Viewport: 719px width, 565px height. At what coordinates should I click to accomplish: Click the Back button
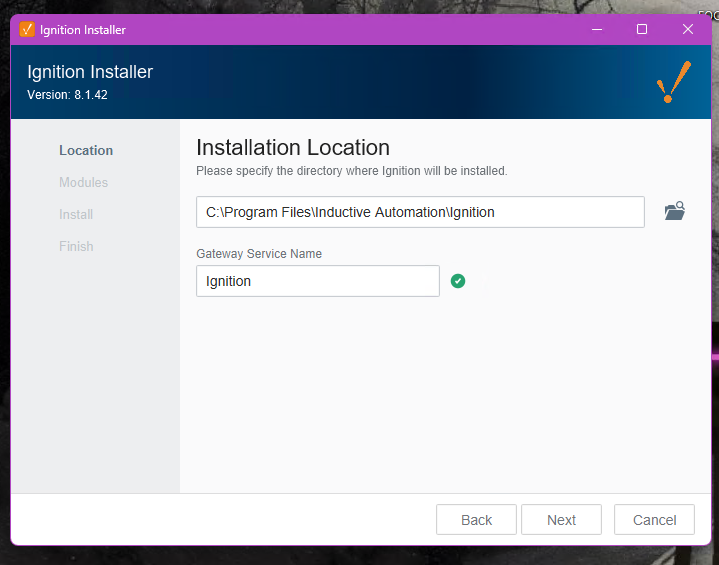click(476, 520)
